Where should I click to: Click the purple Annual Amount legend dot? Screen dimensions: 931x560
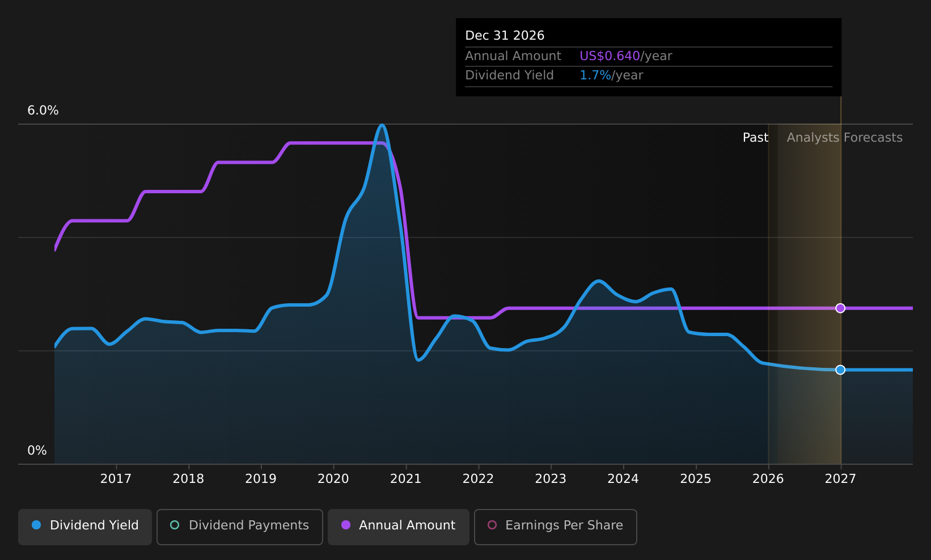pos(346,525)
